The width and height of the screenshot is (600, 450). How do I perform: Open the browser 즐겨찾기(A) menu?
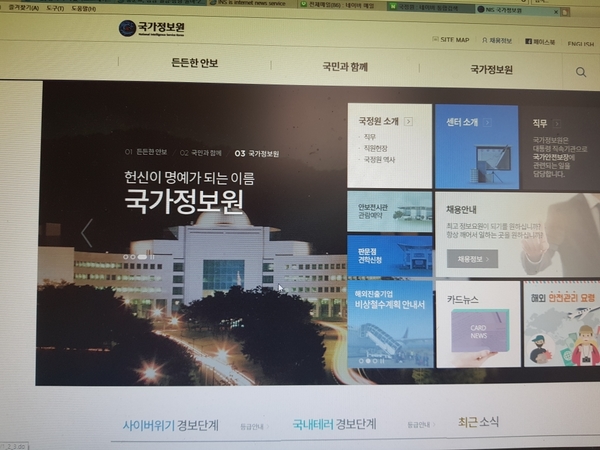[x=23, y=7]
